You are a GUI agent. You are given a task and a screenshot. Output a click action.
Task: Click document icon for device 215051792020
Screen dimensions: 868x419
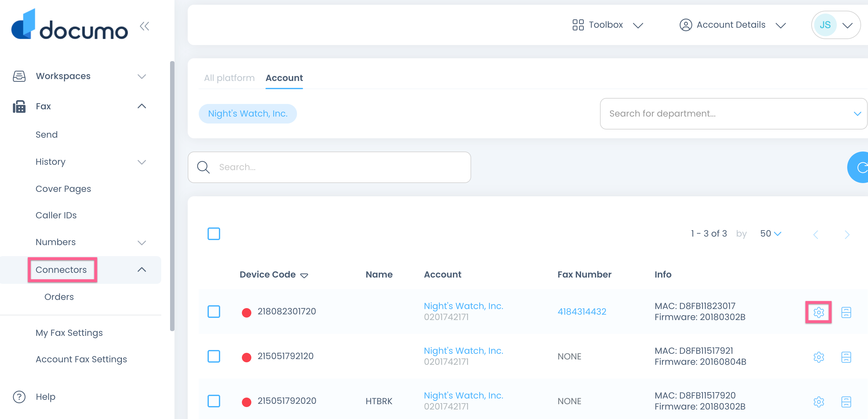pos(846,402)
